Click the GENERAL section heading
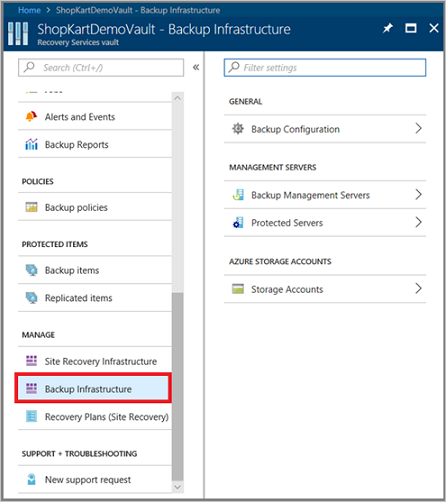This screenshot has height=502, width=446. pyautogui.click(x=245, y=101)
